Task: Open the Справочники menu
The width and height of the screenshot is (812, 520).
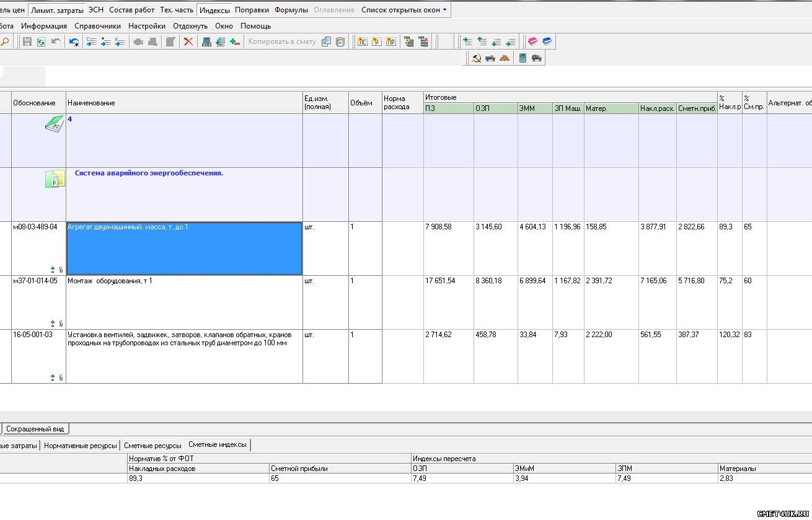Action: pyautogui.click(x=97, y=26)
